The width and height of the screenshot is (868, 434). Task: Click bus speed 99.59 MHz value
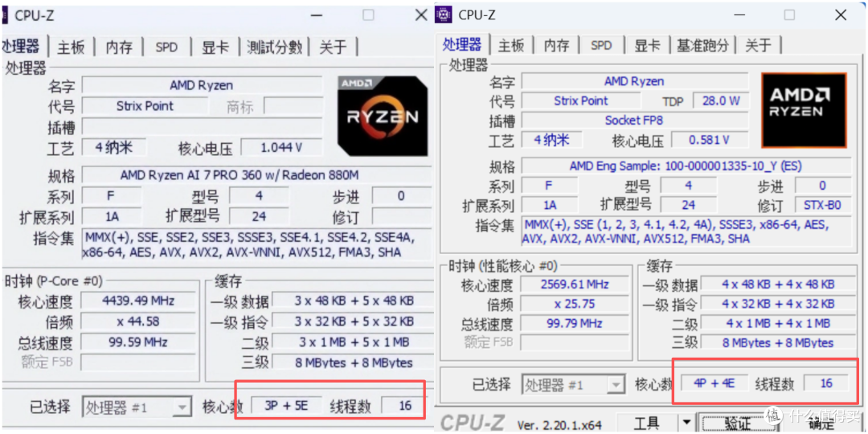click(138, 342)
